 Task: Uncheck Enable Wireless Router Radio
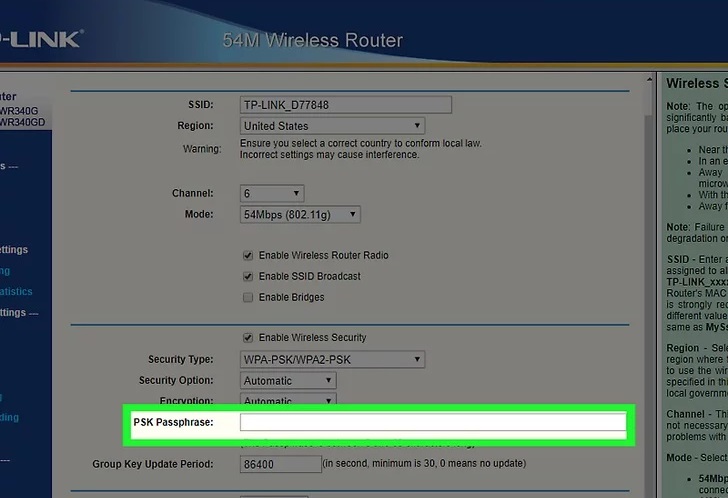point(248,255)
